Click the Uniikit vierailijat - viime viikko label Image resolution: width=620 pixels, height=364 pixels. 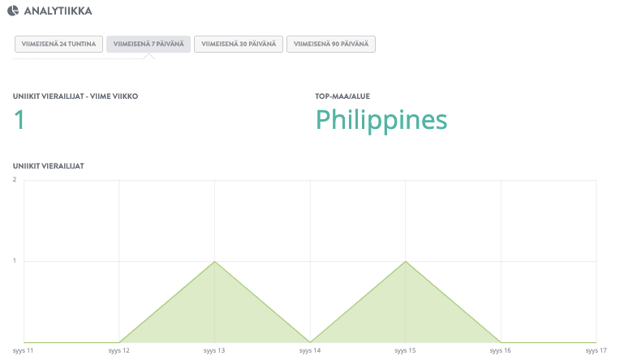tap(75, 96)
